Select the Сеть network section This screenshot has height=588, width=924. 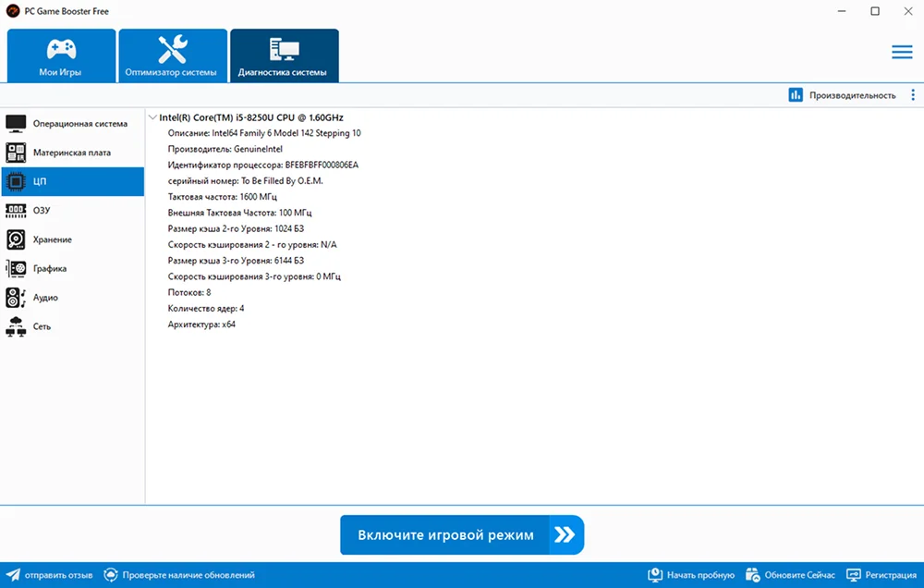(43, 327)
